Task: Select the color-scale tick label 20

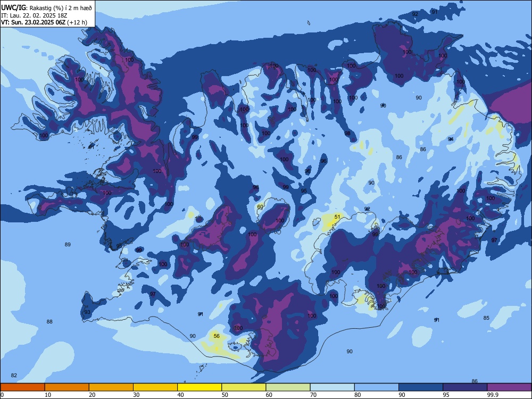Action: pyautogui.click(x=92, y=395)
